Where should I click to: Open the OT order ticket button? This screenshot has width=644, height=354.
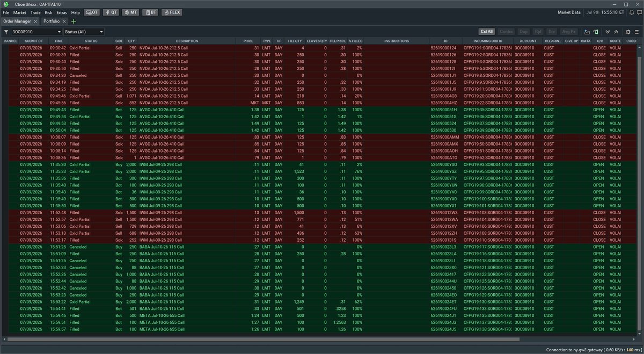[x=92, y=12]
